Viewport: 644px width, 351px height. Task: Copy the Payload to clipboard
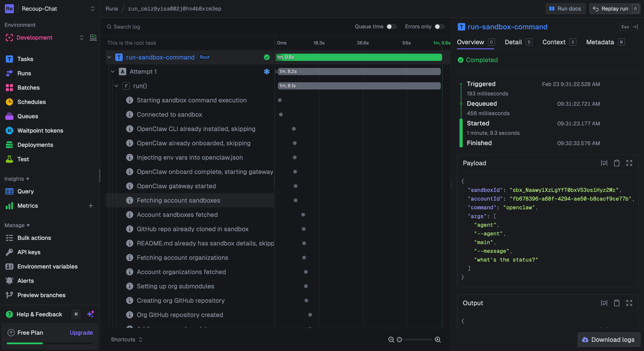(616, 163)
